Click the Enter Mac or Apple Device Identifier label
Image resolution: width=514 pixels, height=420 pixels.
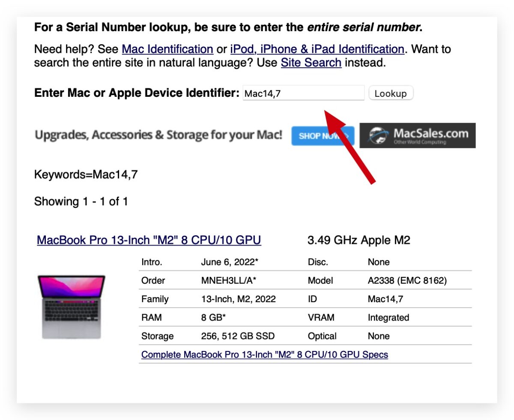pyautogui.click(x=137, y=93)
